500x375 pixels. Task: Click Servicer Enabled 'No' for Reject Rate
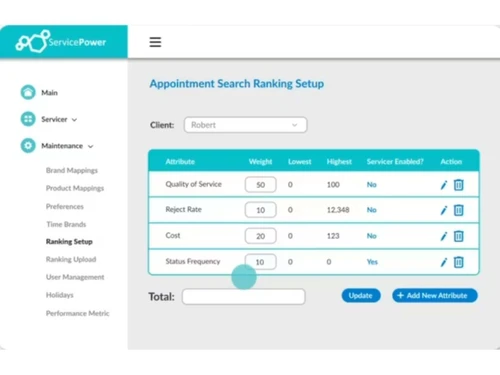372,210
